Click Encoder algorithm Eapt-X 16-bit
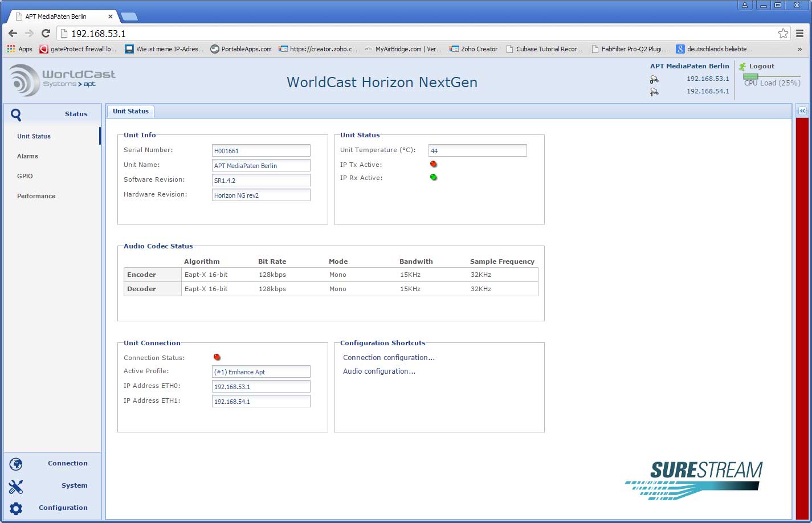Viewport: 812px width, 523px height. pos(206,275)
